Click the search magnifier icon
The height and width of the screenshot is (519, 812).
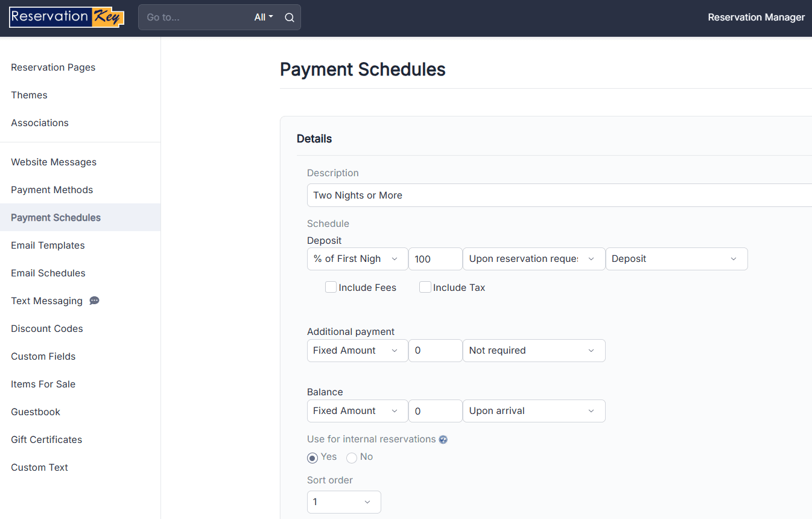pos(289,17)
